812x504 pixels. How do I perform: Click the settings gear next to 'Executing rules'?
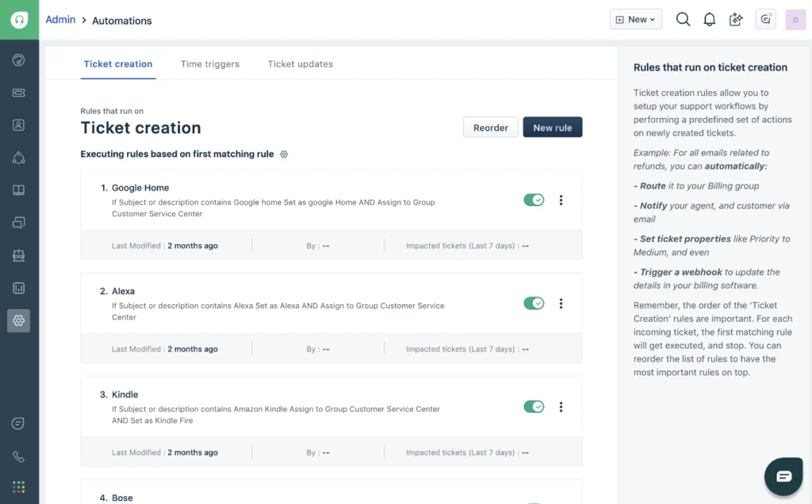[284, 155]
